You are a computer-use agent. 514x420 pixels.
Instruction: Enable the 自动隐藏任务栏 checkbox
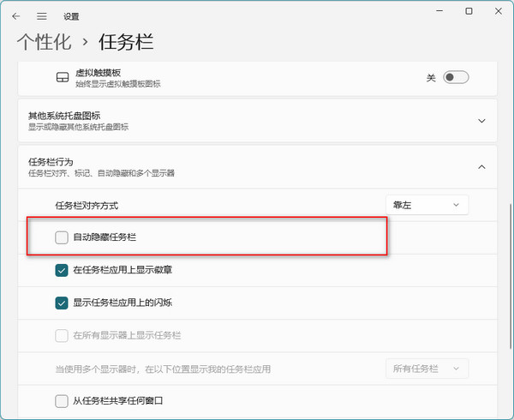click(62, 237)
